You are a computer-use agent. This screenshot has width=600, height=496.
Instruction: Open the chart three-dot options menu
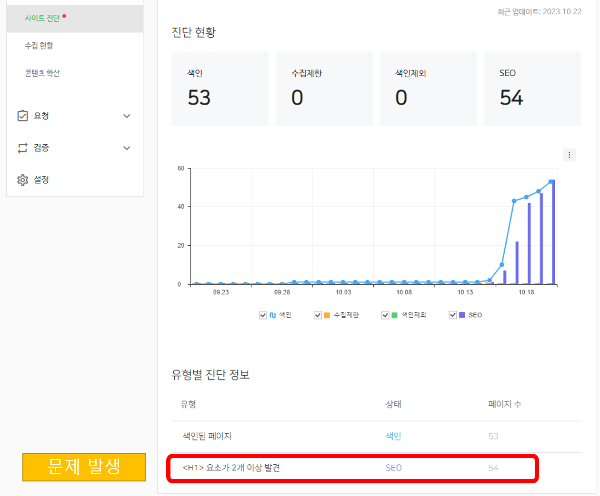[x=569, y=155]
